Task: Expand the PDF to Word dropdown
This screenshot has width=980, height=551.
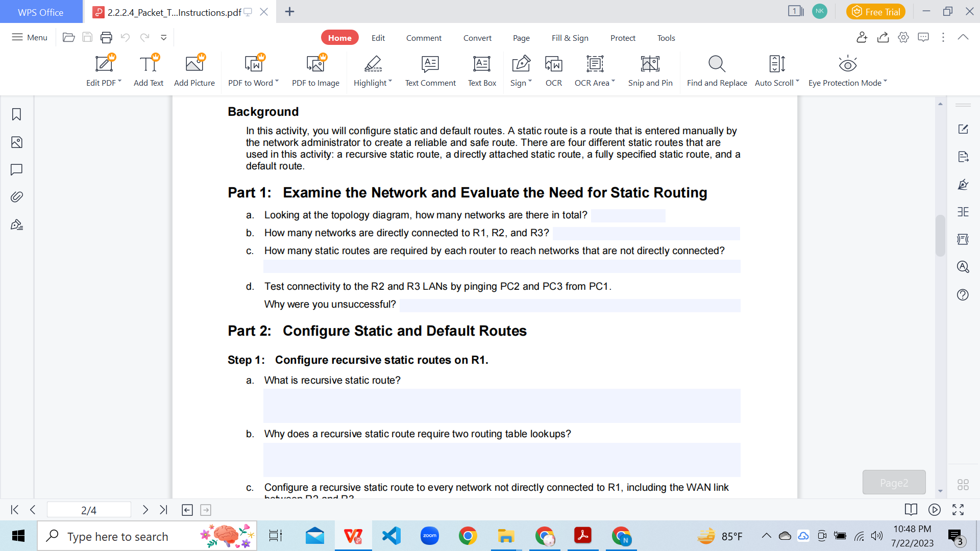Action: [277, 82]
